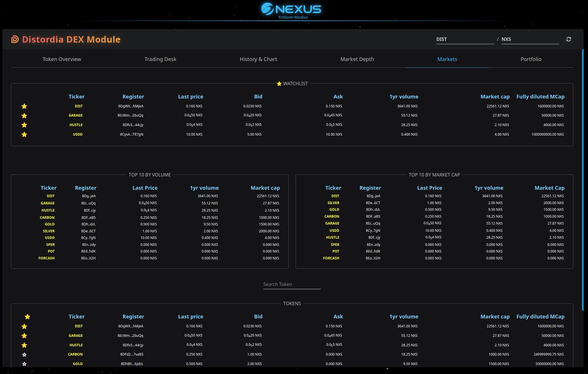Toggle the DIST star in the Tokens table
588x374 pixels.
click(24, 326)
